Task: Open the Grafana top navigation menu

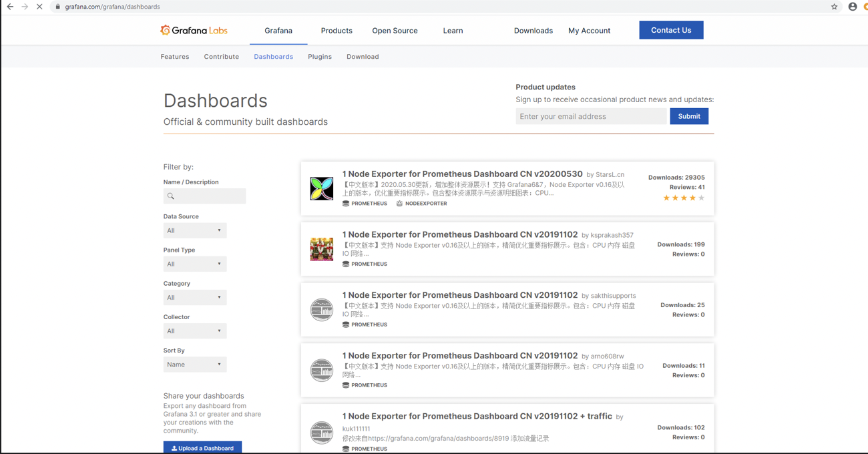Action: [278, 31]
